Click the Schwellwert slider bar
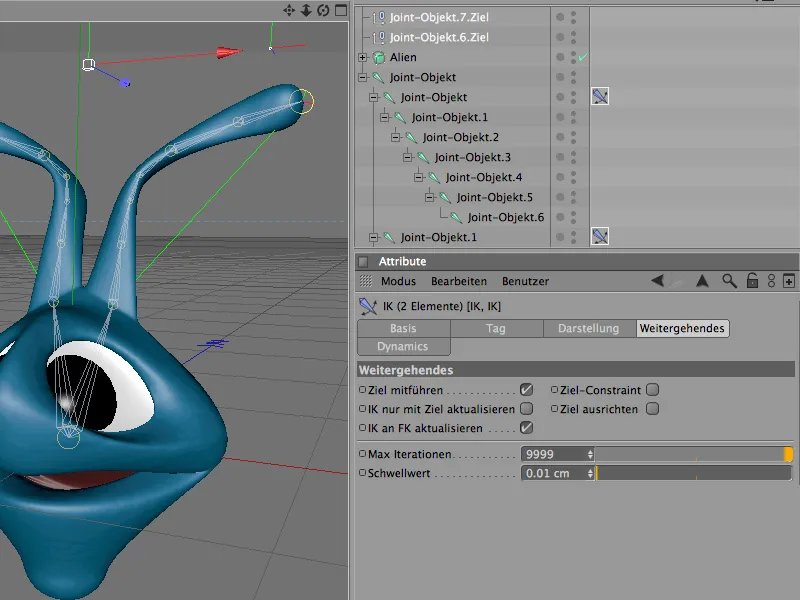The width and height of the screenshot is (800, 600). (x=693, y=473)
